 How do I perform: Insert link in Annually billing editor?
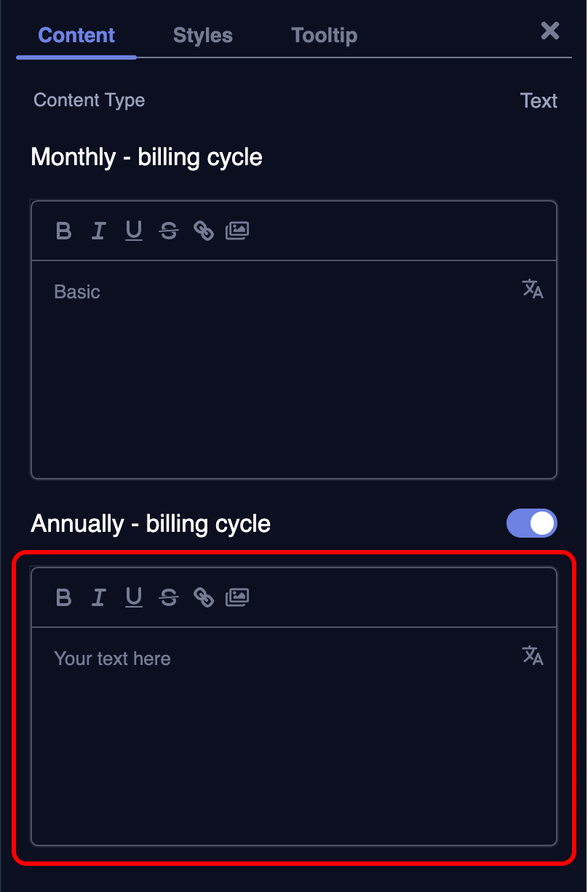click(x=204, y=598)
